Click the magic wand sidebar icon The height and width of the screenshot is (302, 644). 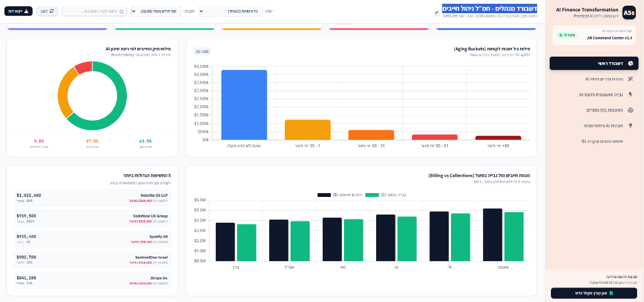coord(630,79)
